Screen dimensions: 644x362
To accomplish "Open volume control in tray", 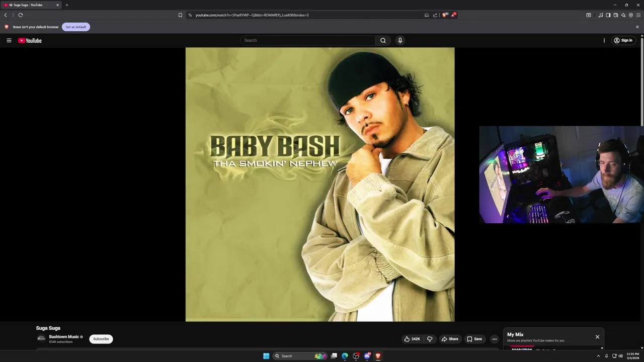I will tap(620, 356).
